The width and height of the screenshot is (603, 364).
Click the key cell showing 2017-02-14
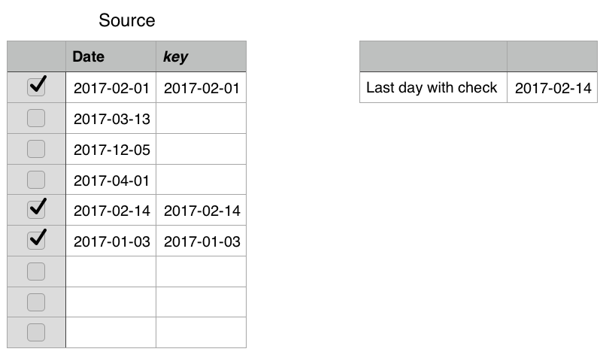pos(202,211)
